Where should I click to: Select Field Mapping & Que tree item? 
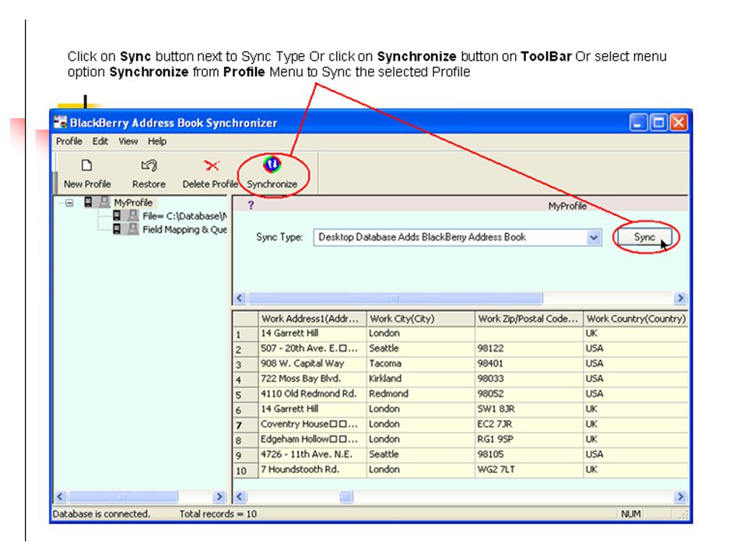(x=184, y=229)
